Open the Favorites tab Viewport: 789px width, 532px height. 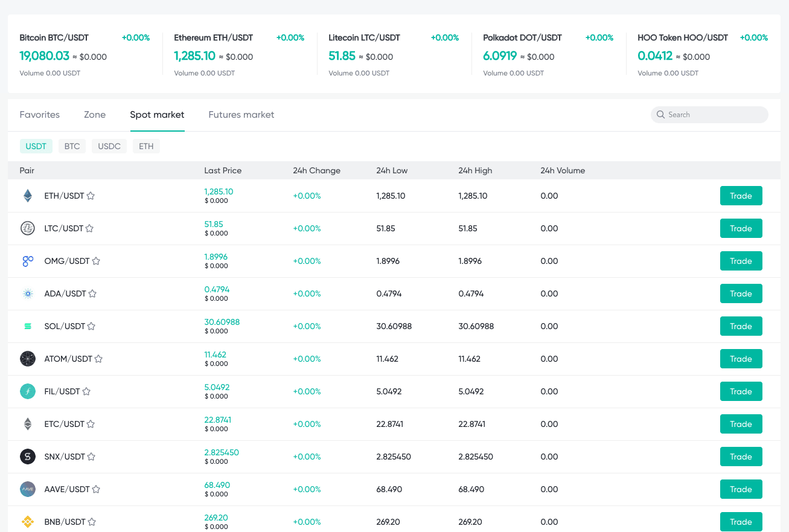[x=40, y=115]
